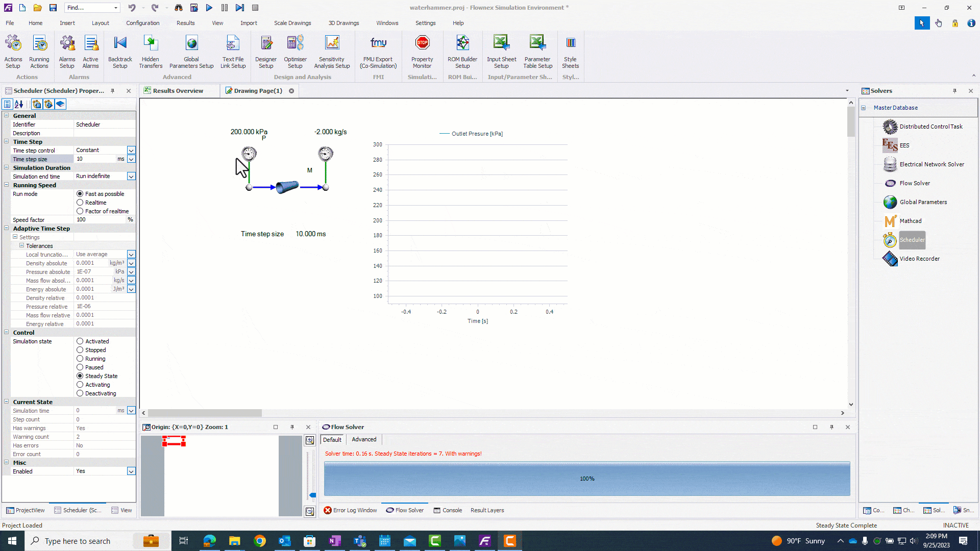This screenshot has height=551, width=980.
Task: Open ProjectView tab
Action: tap(25, 510)
